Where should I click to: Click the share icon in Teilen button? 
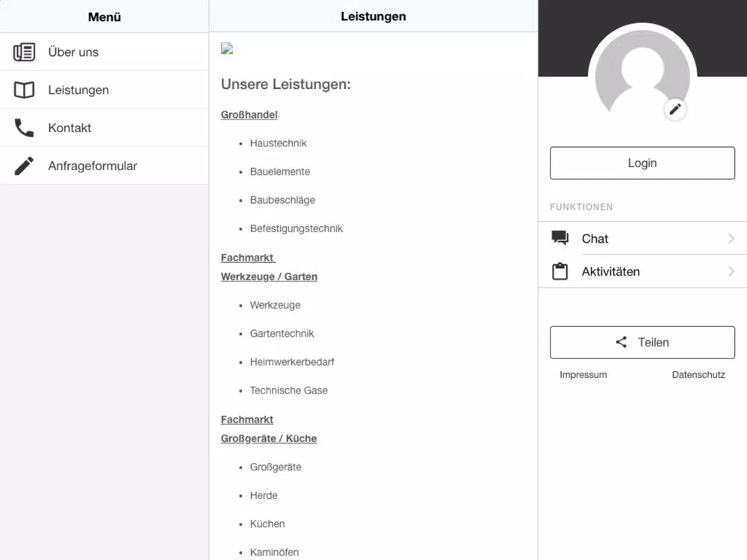pos(622,342)
